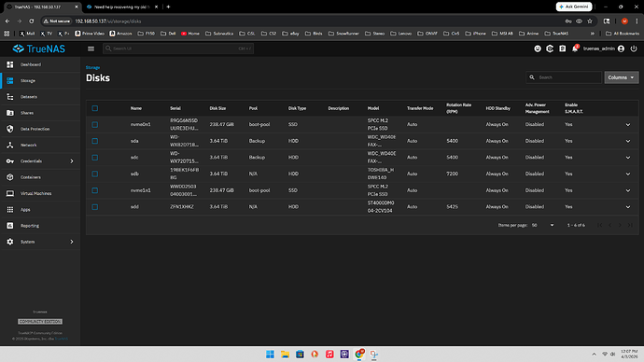The height and width of the screenshot is (362, 644).
Task: Expand the Credentials submenu chevron
Action: coord(72,161)
